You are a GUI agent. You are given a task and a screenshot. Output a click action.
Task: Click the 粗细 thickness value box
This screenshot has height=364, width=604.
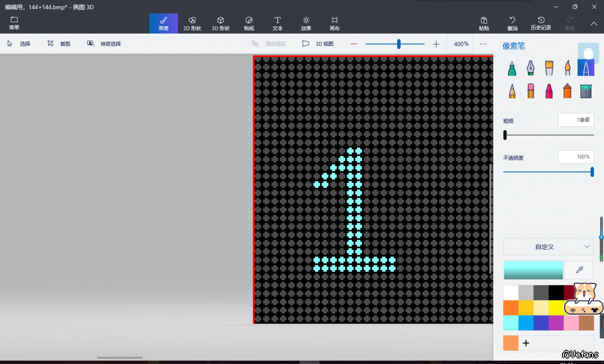pos(576,120)
